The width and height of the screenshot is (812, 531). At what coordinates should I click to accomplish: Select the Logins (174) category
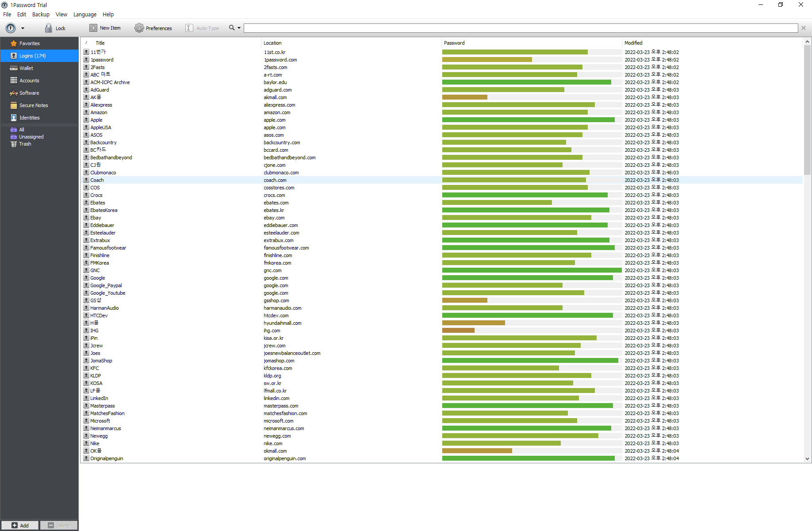(39, 56)
